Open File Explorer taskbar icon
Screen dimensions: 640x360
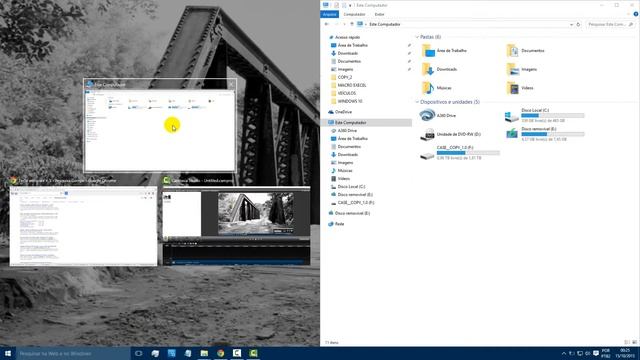point(204,353)
